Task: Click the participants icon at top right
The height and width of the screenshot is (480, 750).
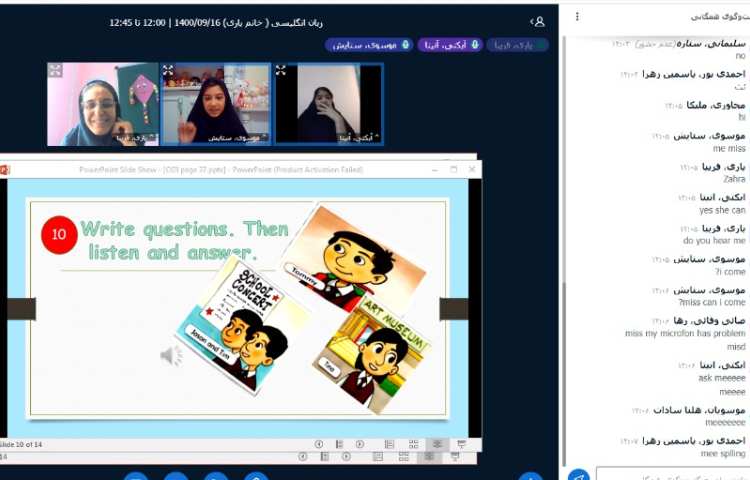Action: 539,20
